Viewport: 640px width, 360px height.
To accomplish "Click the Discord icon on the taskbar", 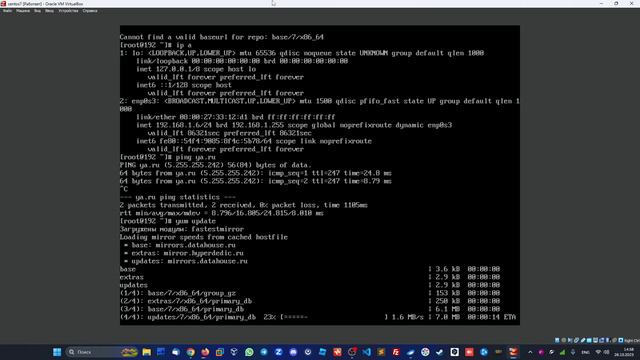I will 293,352.
